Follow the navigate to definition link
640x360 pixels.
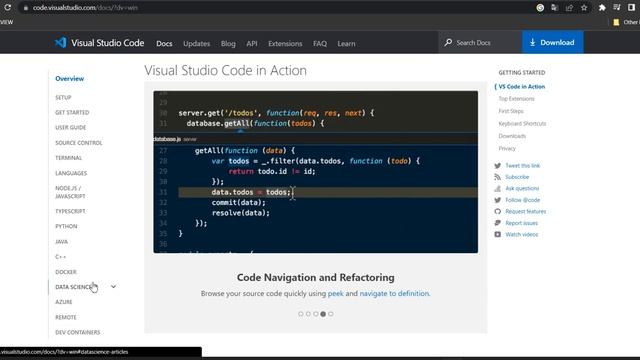point(394,293)
